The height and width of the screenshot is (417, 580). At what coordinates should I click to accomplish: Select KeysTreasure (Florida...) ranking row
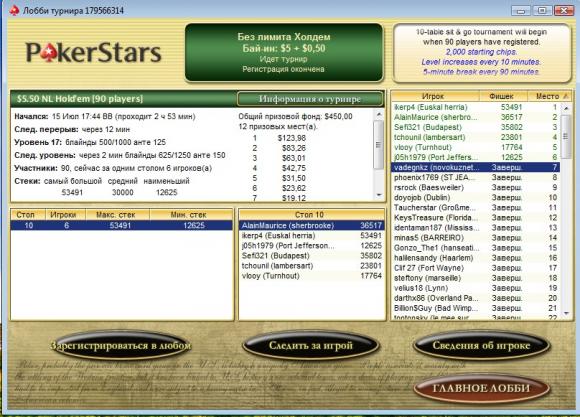pyautogui.click(x=476, y=218)
